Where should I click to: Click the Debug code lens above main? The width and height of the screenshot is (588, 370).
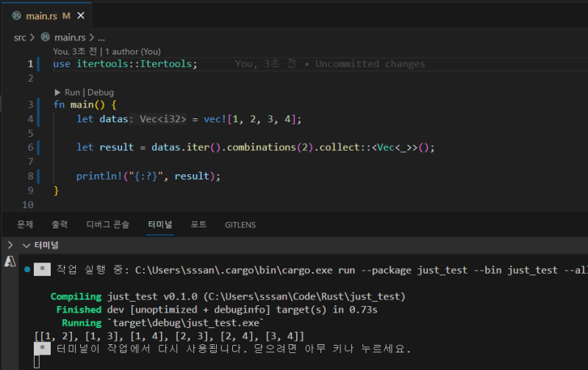pyautogui.click(x=101, y=93)
